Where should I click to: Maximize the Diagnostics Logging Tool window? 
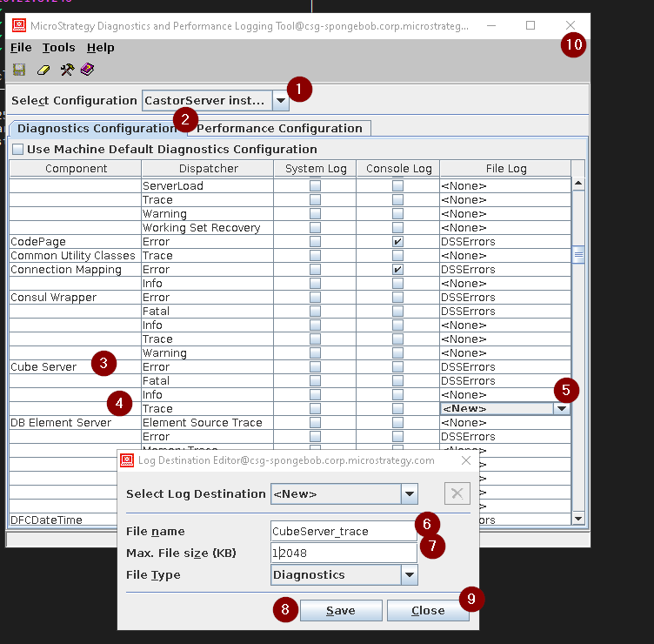tap(531, 26)
